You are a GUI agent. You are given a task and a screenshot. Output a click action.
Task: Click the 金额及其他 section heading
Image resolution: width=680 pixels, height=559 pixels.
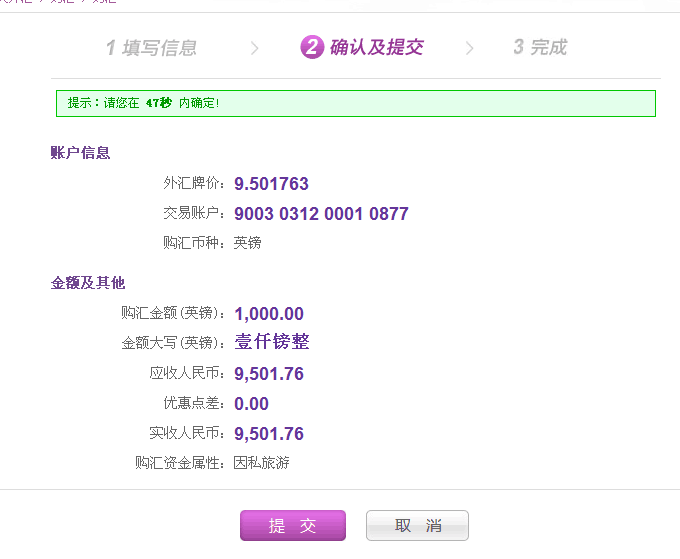coord(88,283)
